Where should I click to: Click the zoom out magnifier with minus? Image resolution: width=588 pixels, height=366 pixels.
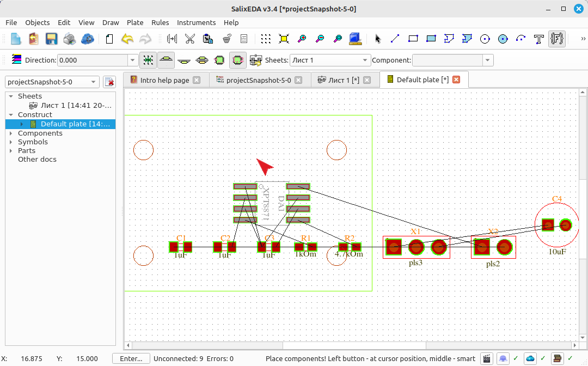tap(320, 39)
